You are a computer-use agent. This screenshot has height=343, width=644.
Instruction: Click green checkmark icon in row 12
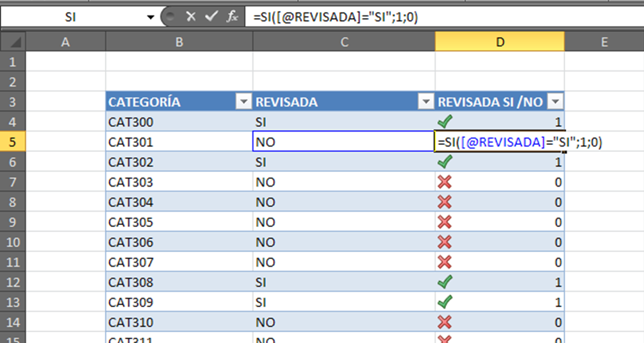point(444,282)
